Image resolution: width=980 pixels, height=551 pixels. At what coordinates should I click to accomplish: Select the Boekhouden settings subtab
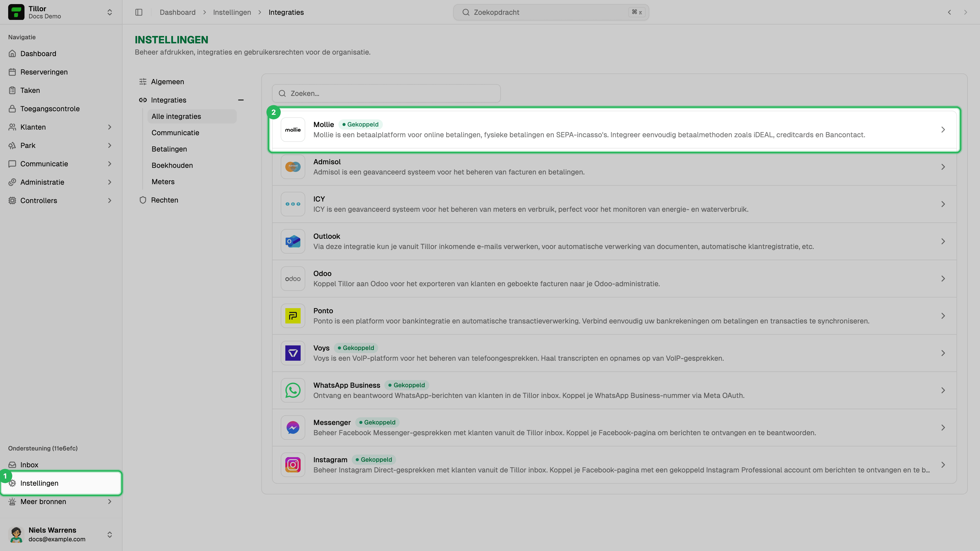pos(192,165)
